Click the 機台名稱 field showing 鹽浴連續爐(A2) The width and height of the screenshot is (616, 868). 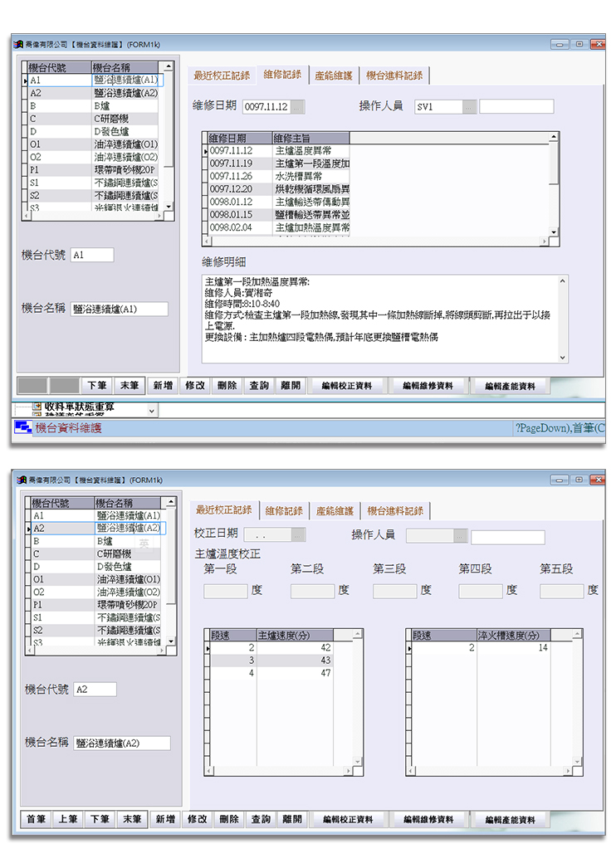click(x=121, y=744)
